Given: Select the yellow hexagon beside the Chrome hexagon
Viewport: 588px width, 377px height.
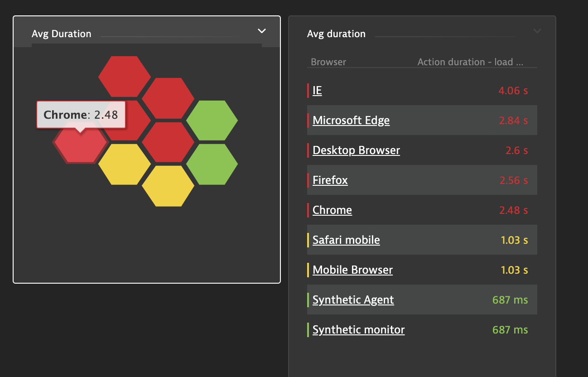Looking at the screenshot, I should coord(125,164).
